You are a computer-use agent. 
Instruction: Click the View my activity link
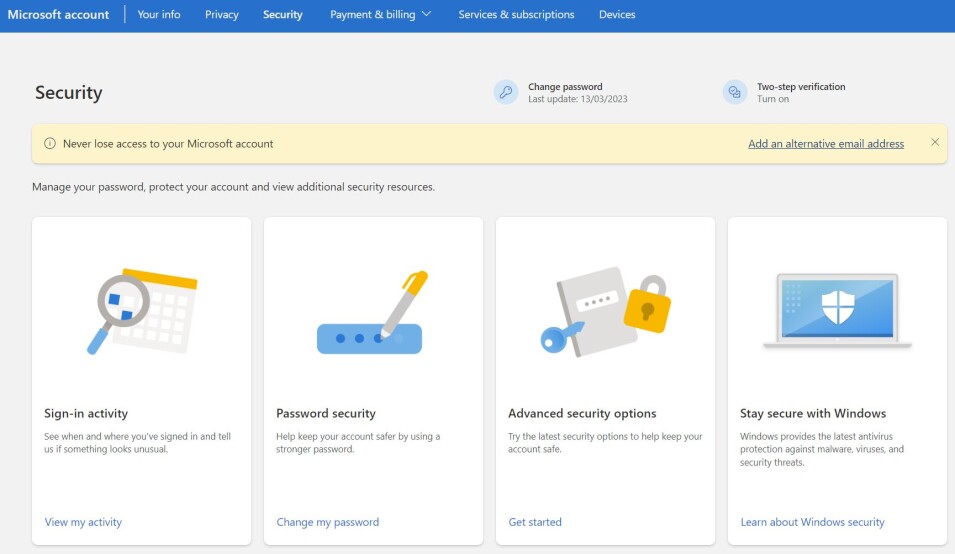point(83,522)
